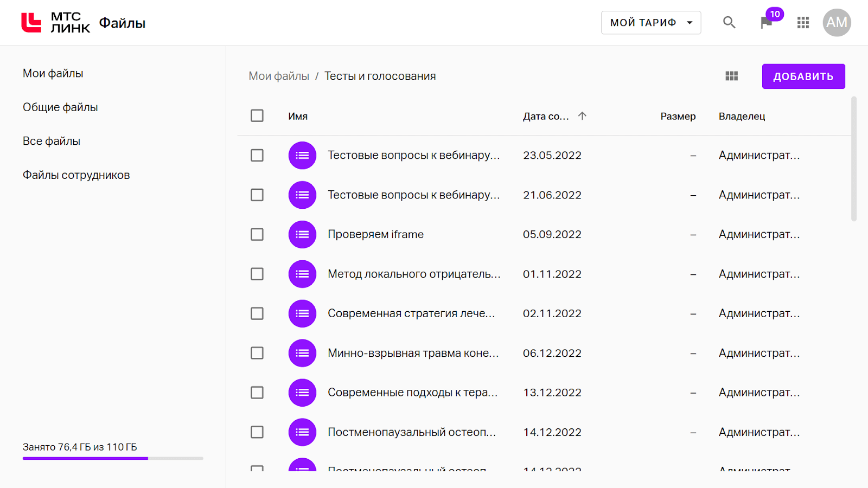Click the test icon for Проверяем iframe
This screenshot has width=868, height=488.
tap(302, 234)
